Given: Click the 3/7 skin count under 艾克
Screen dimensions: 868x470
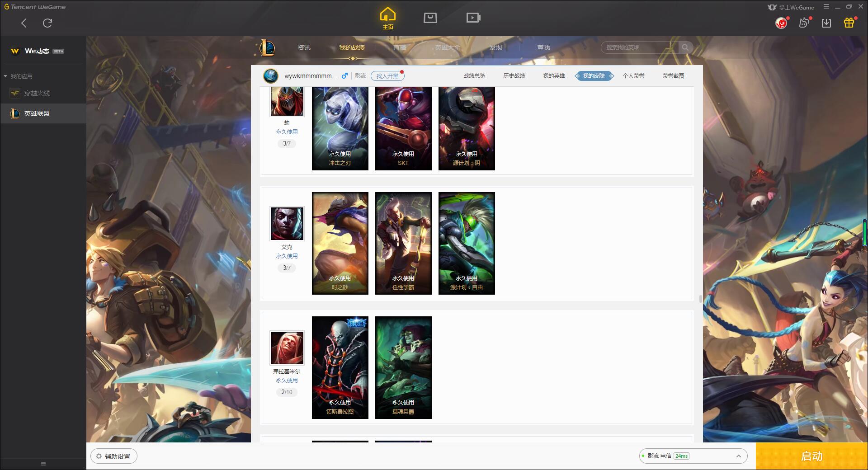Looking at the screenshot, I should (x=287, y=268).
